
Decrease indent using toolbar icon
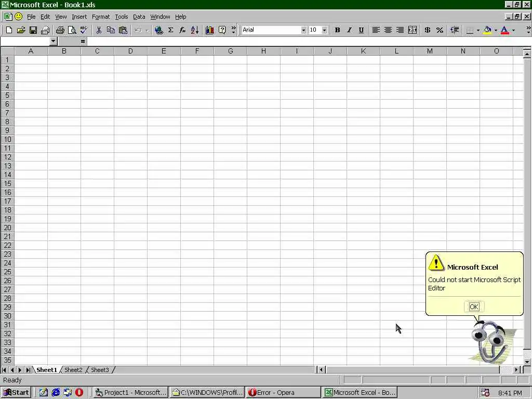455,30
